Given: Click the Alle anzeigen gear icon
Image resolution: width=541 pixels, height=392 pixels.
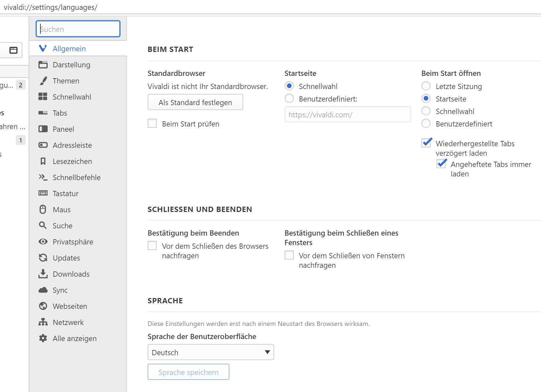Looking at the screenshot, I should pyautogui.click(x=43, y=338).
